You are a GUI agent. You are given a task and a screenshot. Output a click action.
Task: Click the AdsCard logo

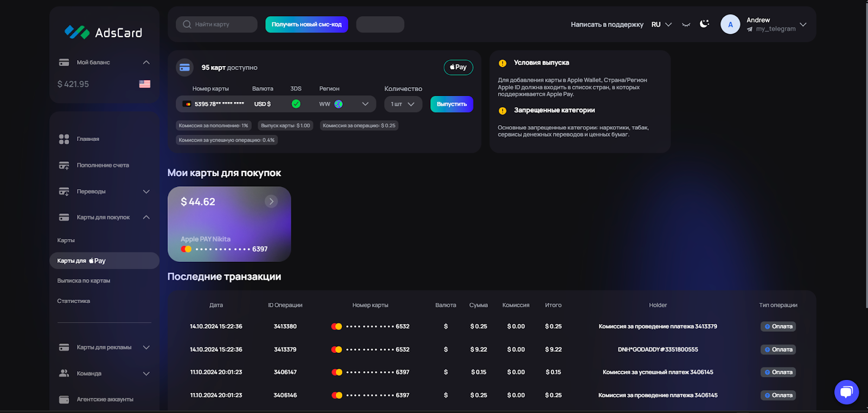103,33
